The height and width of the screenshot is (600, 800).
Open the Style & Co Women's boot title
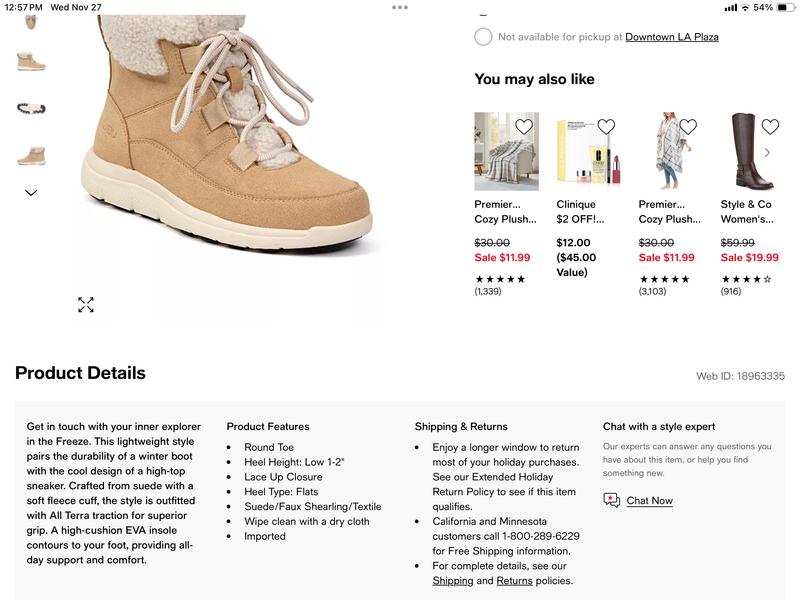click(x=746, y=211)
